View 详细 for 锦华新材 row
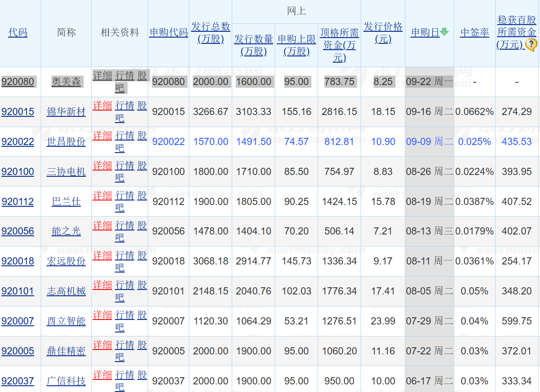This screenshot has width=540, height=392. pyautogui.click(x=102, y=106)
